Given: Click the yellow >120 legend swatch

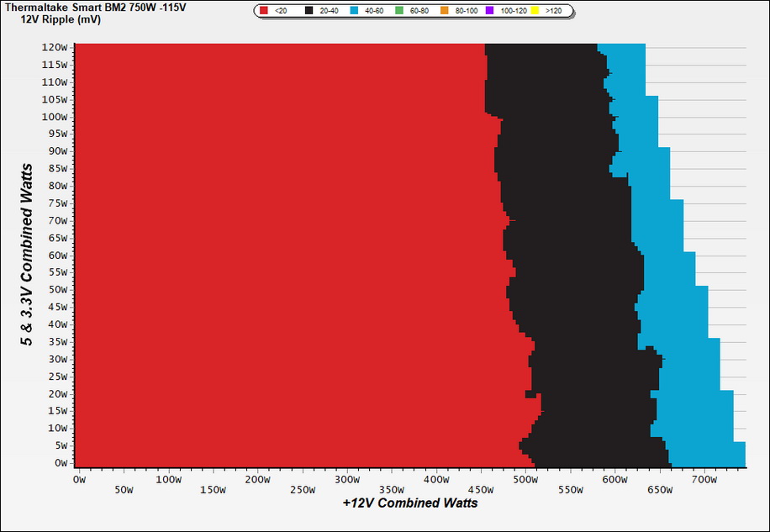Looking at the screenshot, I should 535,10.
